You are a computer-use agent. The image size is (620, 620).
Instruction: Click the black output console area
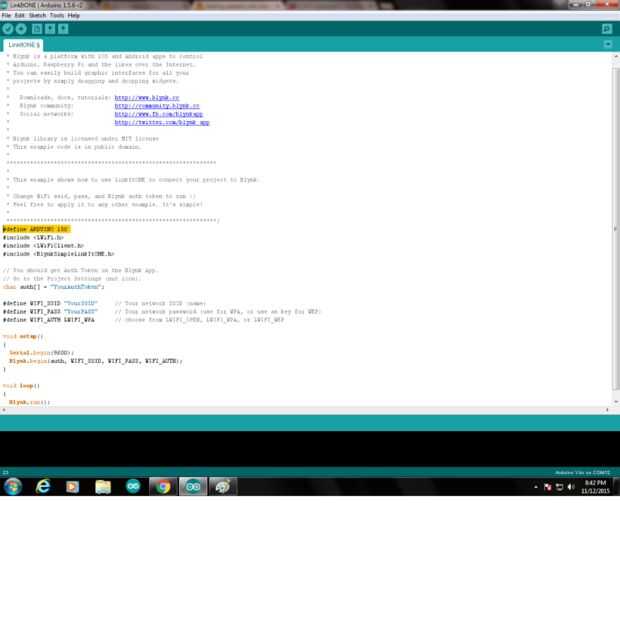click(x=310, y=449)
